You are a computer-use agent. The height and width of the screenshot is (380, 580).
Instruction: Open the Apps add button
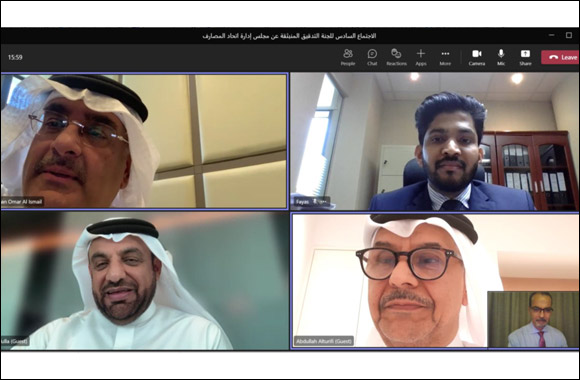point(421,57)
